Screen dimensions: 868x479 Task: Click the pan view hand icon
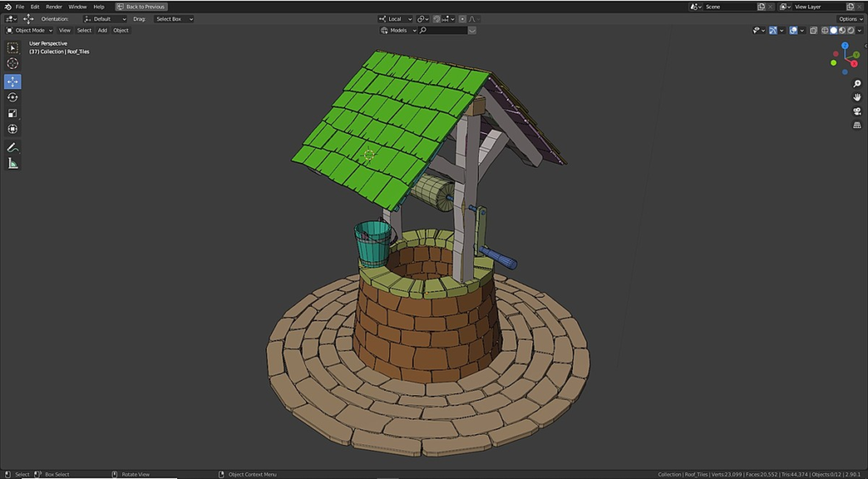(857, 97)
